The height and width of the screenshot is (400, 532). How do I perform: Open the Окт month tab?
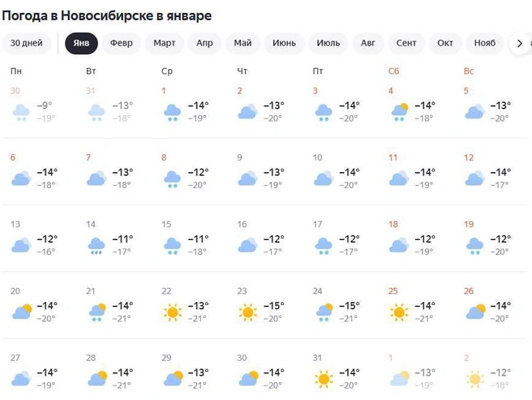coord(444,44)
